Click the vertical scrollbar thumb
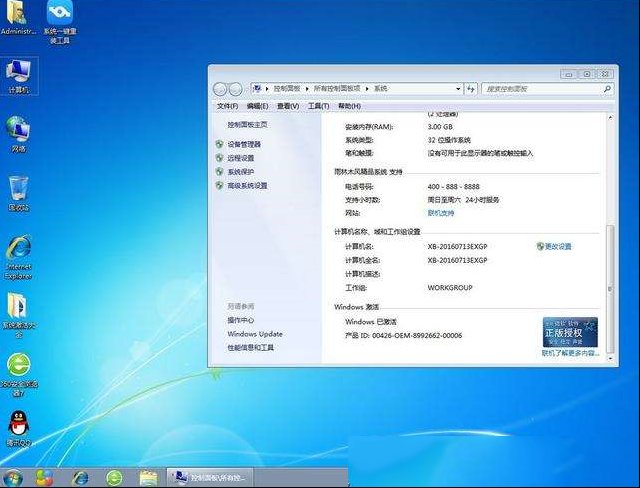The height and width of the screenshot is (488, 640). pos(610,288)
